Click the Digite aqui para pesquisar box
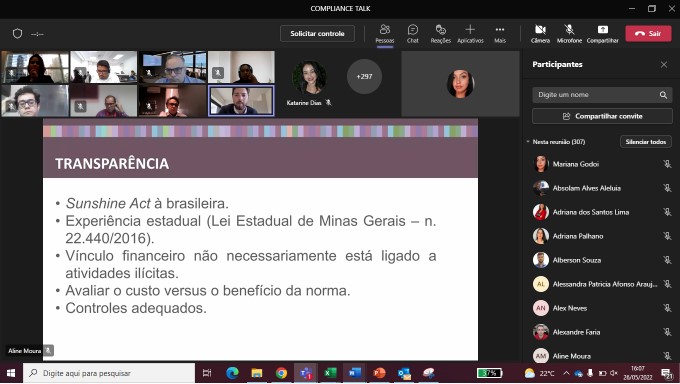Viewport: 680px width, 384px height. tap(109, 373)
